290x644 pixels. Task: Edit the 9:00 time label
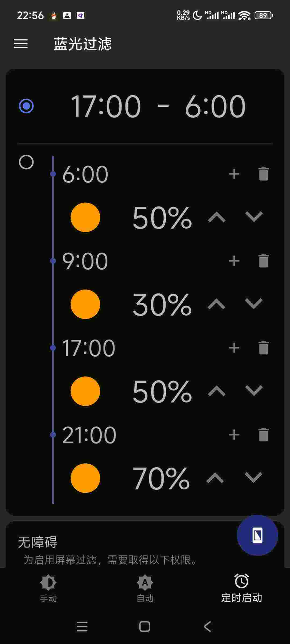coord(85,261)
